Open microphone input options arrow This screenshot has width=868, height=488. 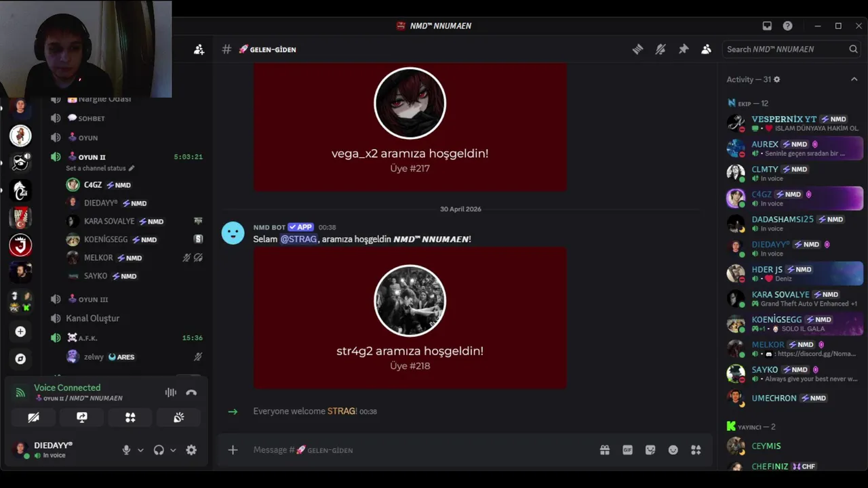click(140, 450)
